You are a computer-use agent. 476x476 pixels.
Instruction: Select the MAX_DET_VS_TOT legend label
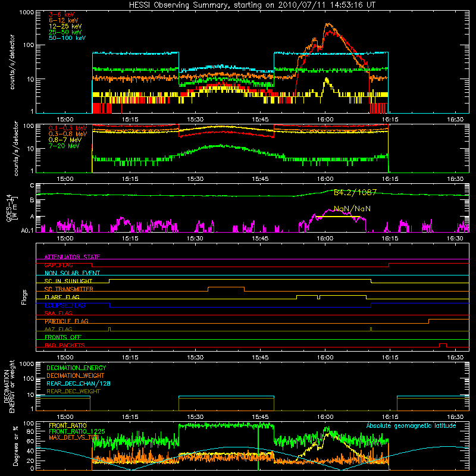(74, 437)
